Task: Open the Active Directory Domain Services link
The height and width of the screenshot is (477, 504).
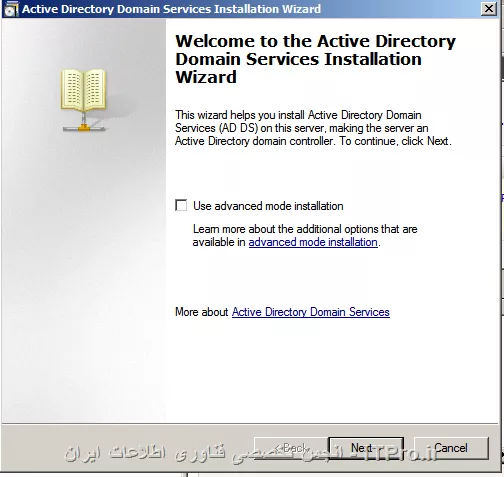Action: coord(311,312)
